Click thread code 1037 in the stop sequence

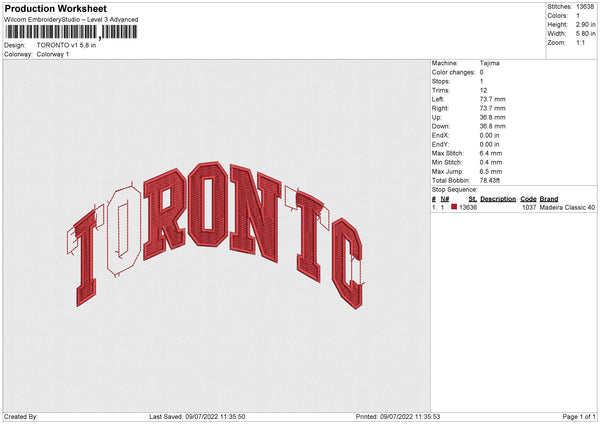pyautogui.click(x=529, y=207)
